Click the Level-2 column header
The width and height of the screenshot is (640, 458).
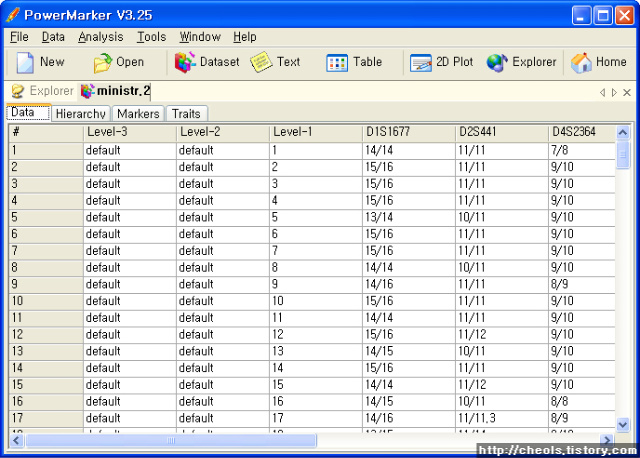(x=223, y=132)
